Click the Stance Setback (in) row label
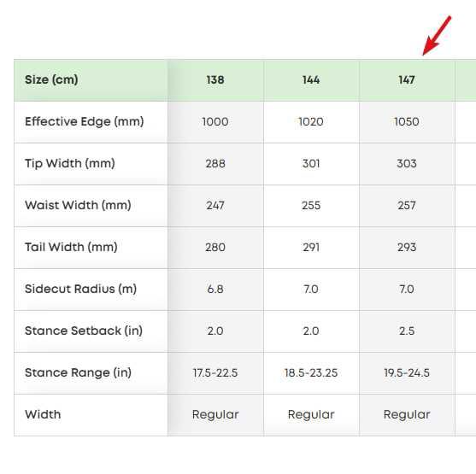Image resolution: width=476 pixels, height=474 pixels. pyautogui.click(x=84, y=331)
